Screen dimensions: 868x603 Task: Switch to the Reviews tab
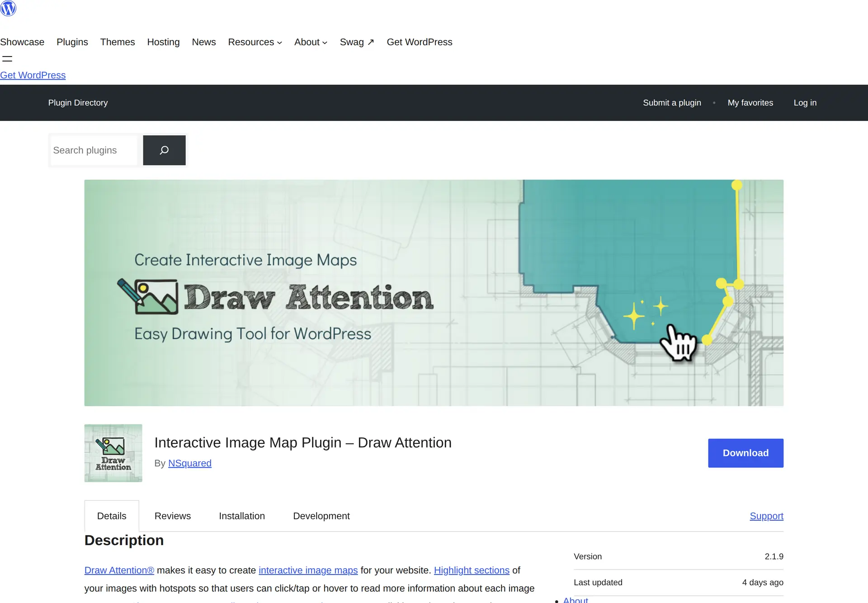[x=173, y=516]
